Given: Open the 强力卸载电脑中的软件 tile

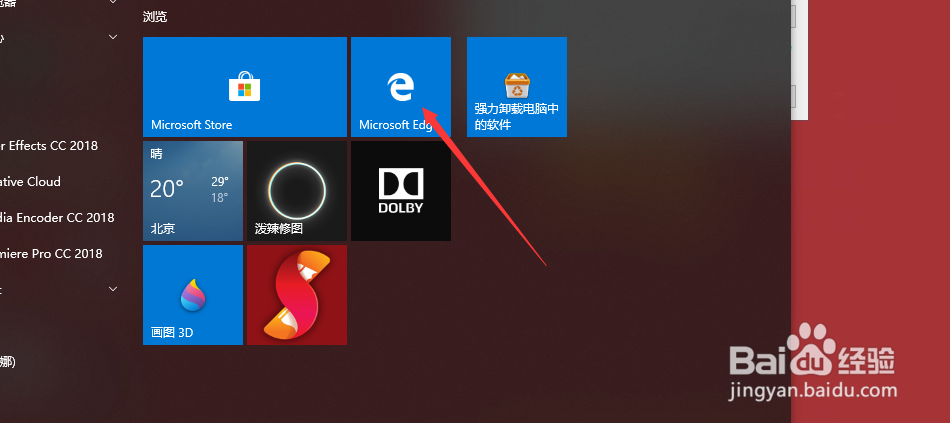Looking at the screenshot, I should point(517,87).
